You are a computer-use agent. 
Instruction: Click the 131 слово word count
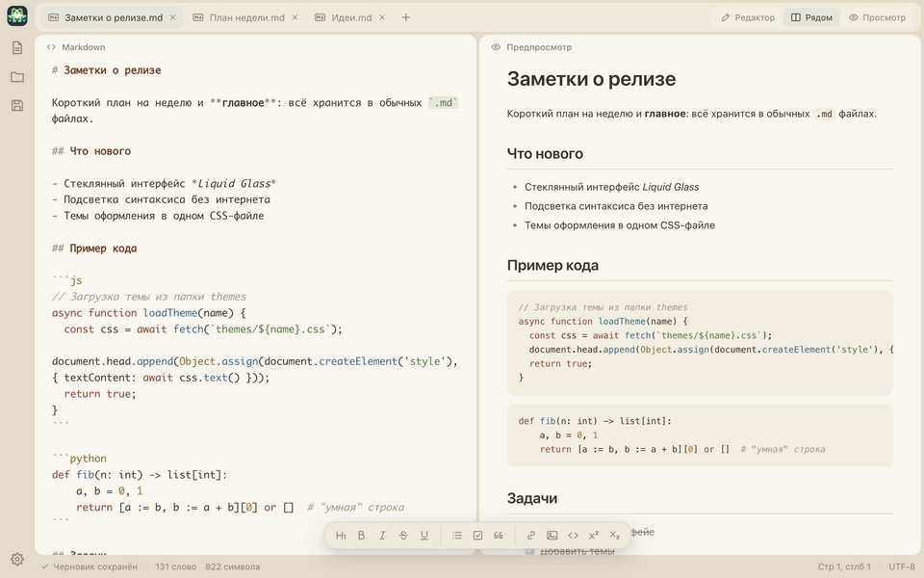coord(175,566)
